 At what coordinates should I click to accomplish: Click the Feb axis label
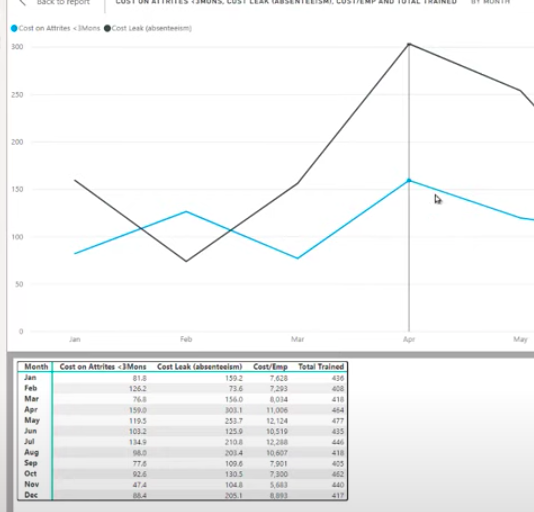[x=186, y=339]
